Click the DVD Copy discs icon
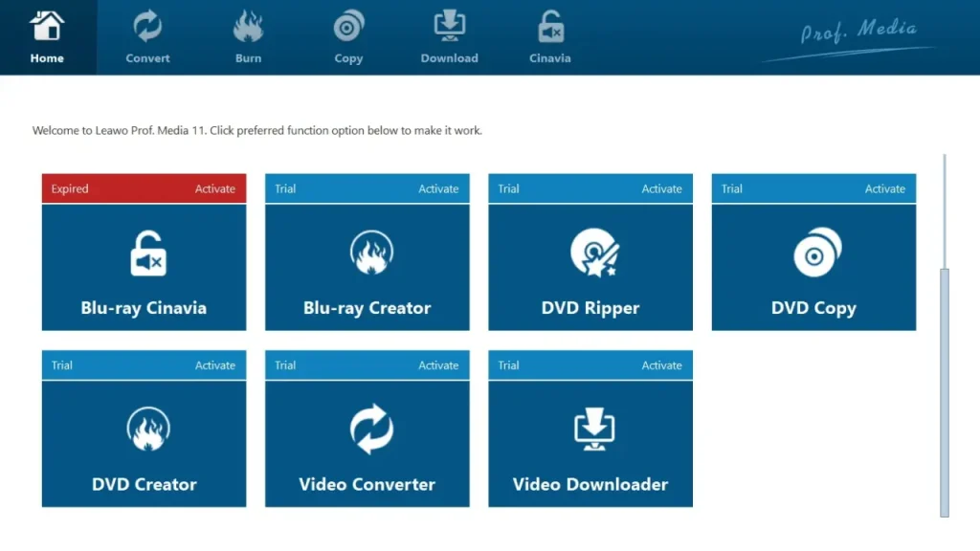This screenshot has height=551, width=980. pyautogui.click(x=817, y=253)
